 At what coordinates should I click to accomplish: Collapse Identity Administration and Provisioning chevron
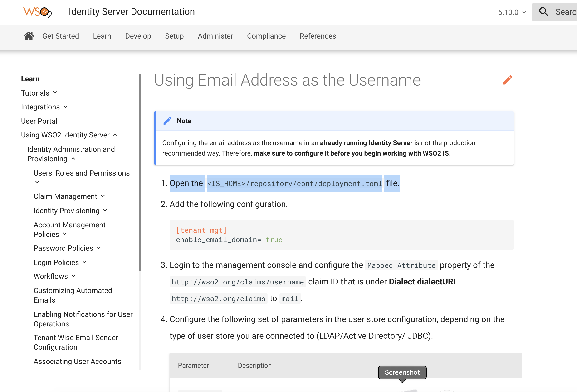73,158
